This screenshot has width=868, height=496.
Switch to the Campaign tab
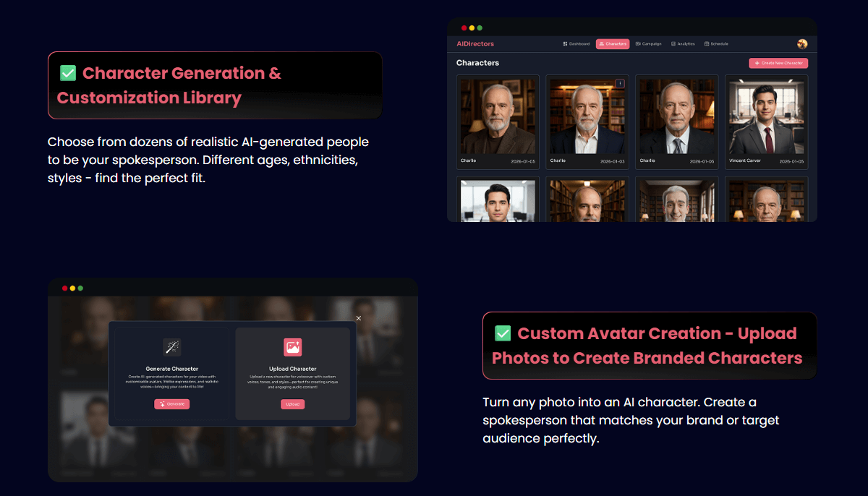pyautogui.click(x=648, y=44)
